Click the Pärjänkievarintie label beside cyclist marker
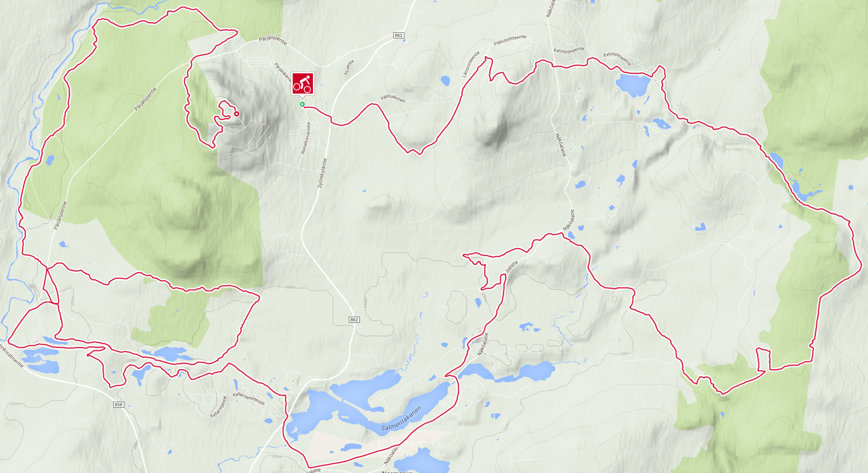The image size is (868, 473). pos(283,72)
